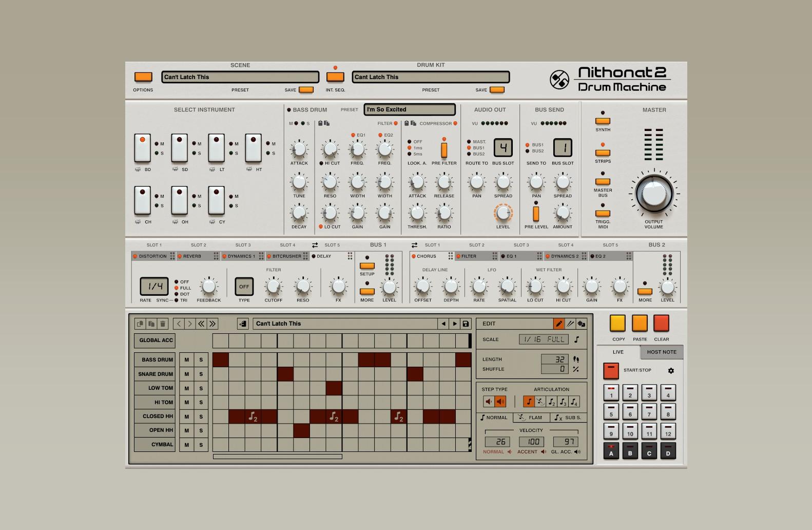This screenshot has height=530, width=812.
Task: Click the double right arrow icon
Action: (212, 324)
